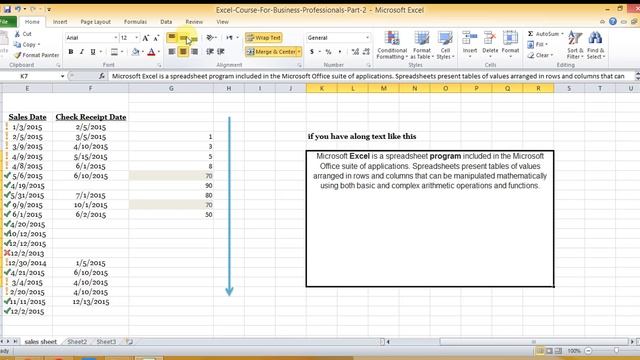The height and width of the screenshot is (360, 640).
Task: Increase font size with Grow Font
Action: (146, 38)
